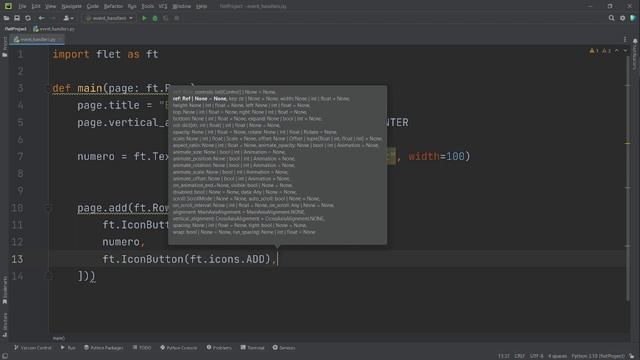Click width=100 value on line 7
Image resolution: width=640 pixels, height=360 pixels.
(x=437, y=156)
